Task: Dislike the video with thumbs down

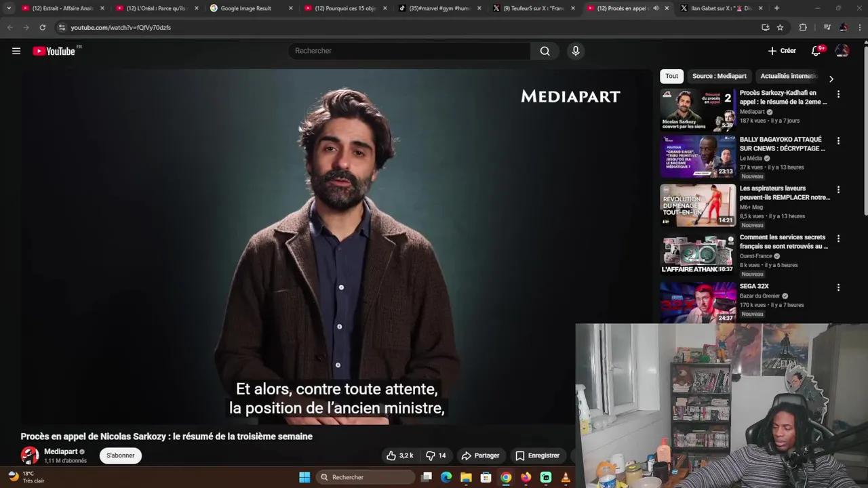Action: (x=436, y=455)
